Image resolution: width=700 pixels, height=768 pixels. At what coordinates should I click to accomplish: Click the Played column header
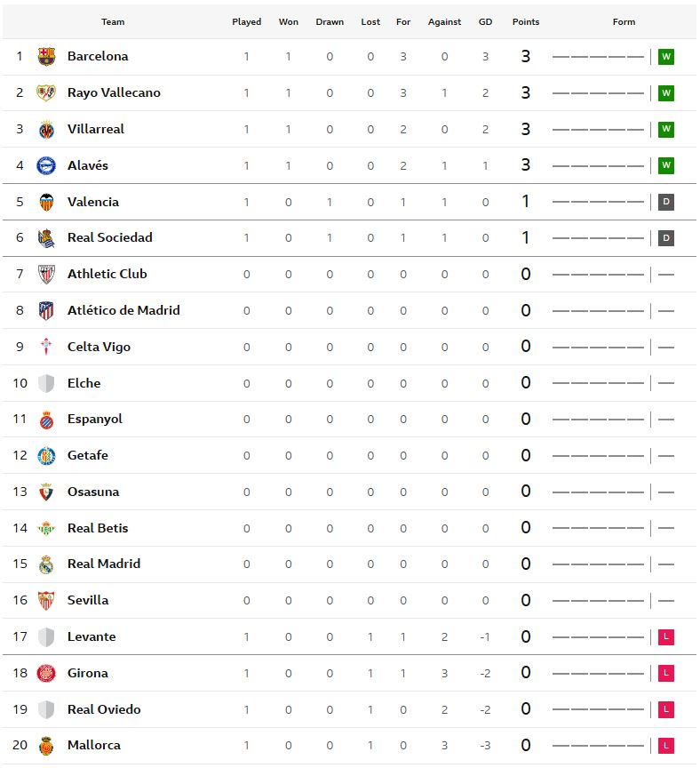coord(246,22)
